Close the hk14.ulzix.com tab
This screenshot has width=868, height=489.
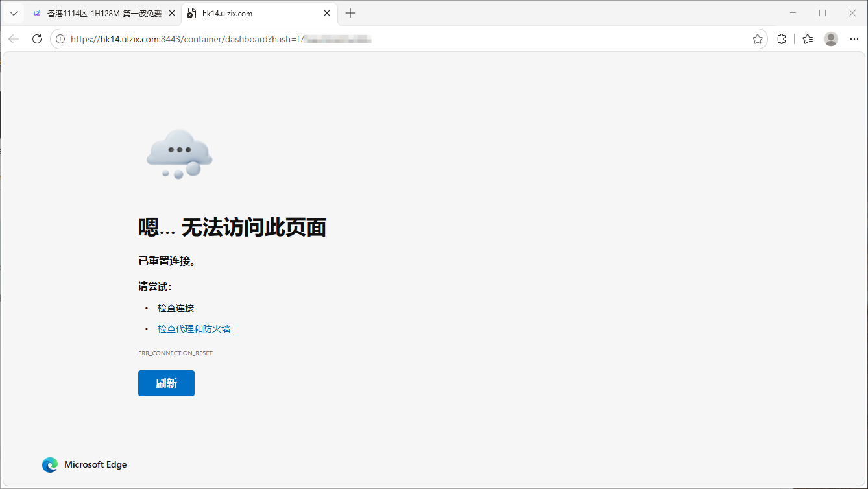pos(328,13)
